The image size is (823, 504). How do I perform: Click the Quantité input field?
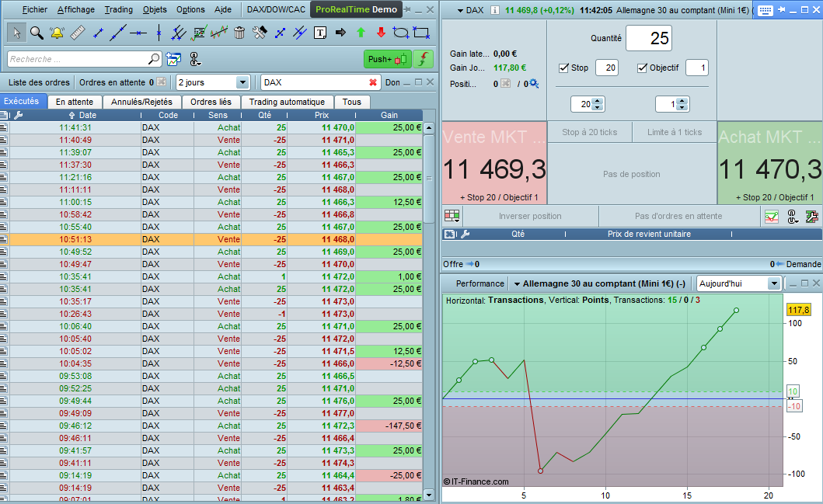[648, 38]
